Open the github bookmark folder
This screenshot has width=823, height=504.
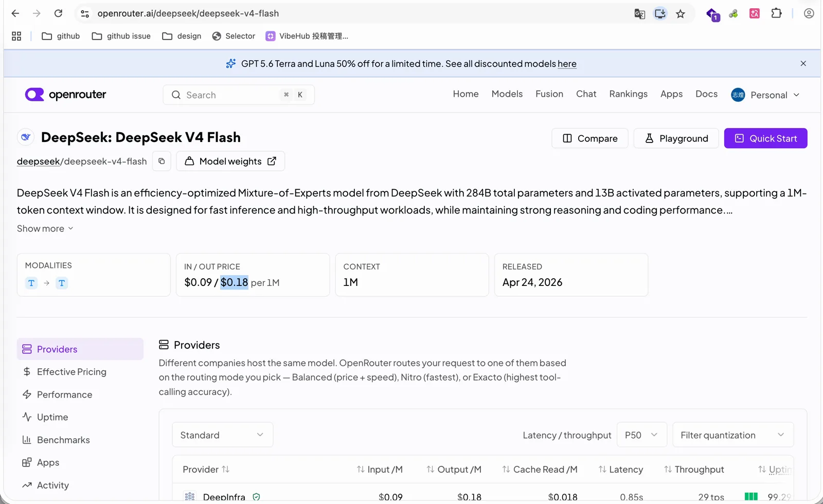[61, 36]
